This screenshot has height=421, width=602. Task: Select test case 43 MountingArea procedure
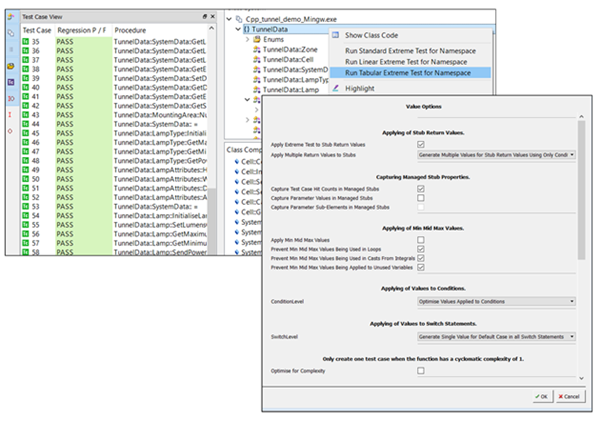pyautogui.click(x=160, y=115)
